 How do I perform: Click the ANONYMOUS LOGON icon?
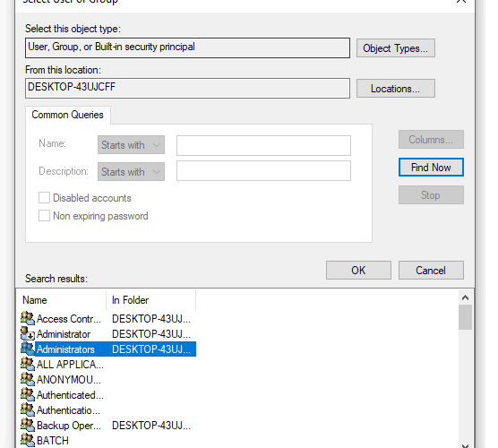click(28, 379)
